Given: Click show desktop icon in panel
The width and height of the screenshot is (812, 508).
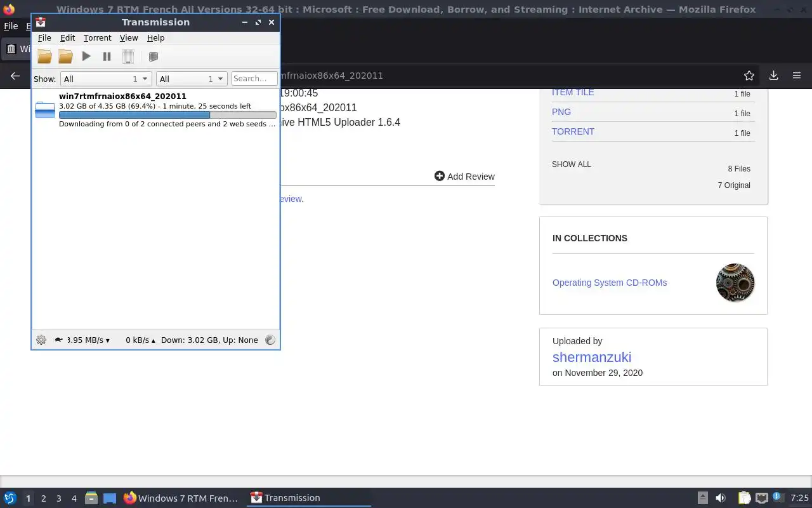Looking at the screenshot, I should [x=110, y=498].
